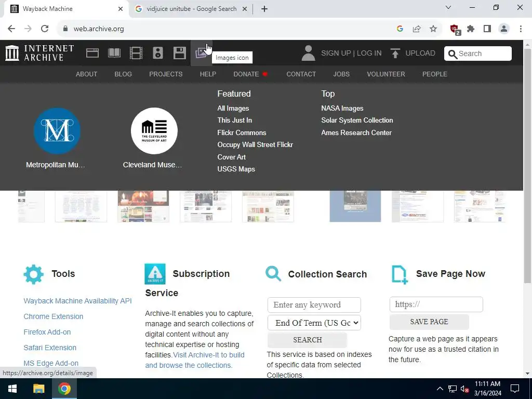532x399 pixels.
Task: Open the Extensions puzzle icon
Action: (x=471, y=29)
